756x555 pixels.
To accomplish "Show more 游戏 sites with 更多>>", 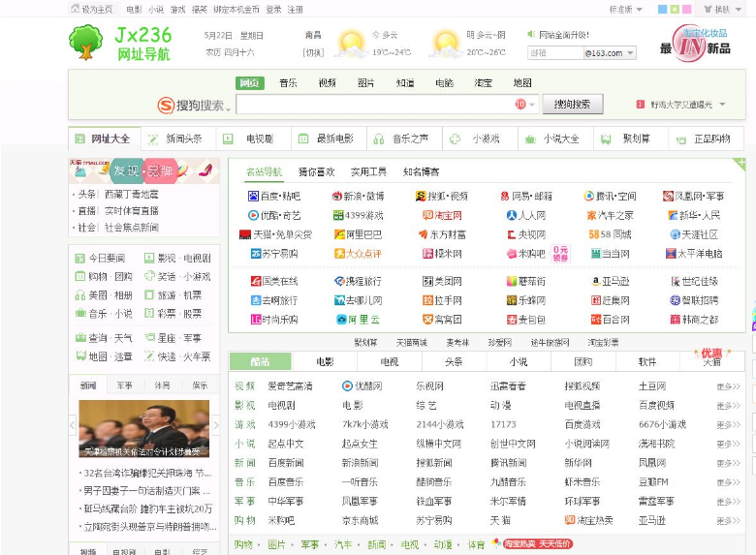I will [x=728, y=425].
